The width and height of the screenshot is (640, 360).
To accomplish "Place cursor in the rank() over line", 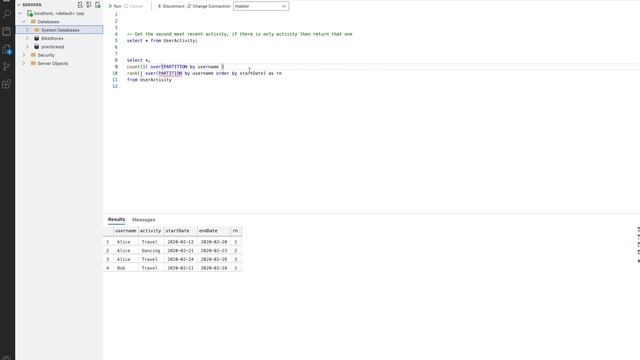I will pyautogui.click(x=204, y=73).
